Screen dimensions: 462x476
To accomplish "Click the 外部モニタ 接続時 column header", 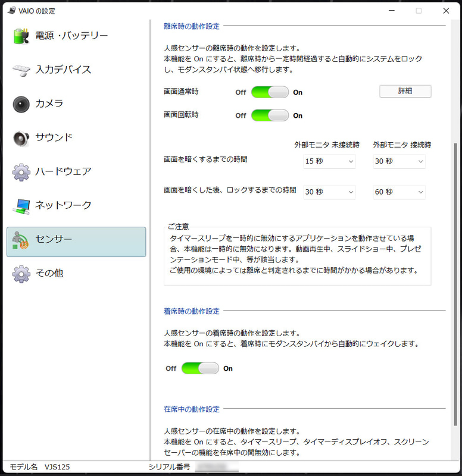I will 402,145.
